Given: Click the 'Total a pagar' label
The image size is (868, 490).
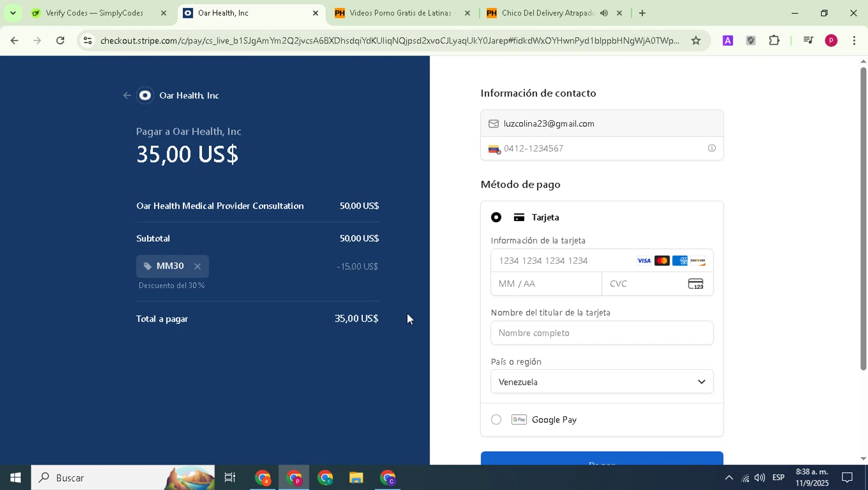Looking at the screenshot, I should pyautogui.click(x=162, y=319).
